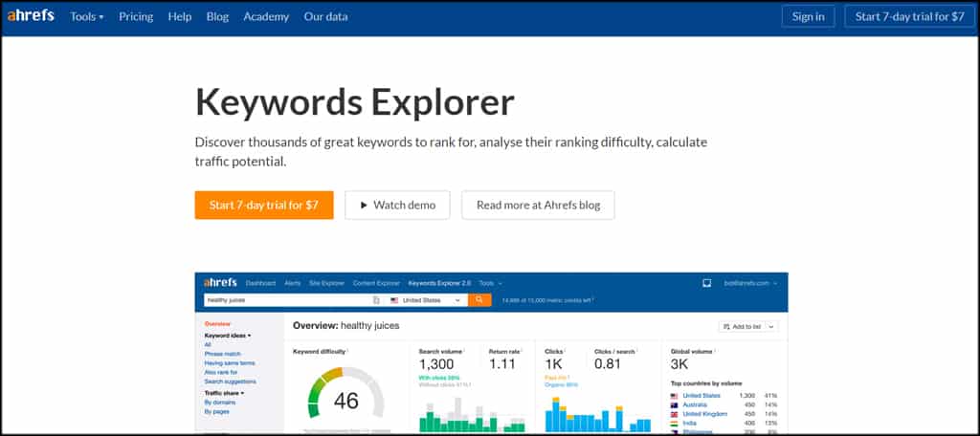The image size is (980, 436).
Task: Click the orange search magnifier button
Action: point(479,300)
